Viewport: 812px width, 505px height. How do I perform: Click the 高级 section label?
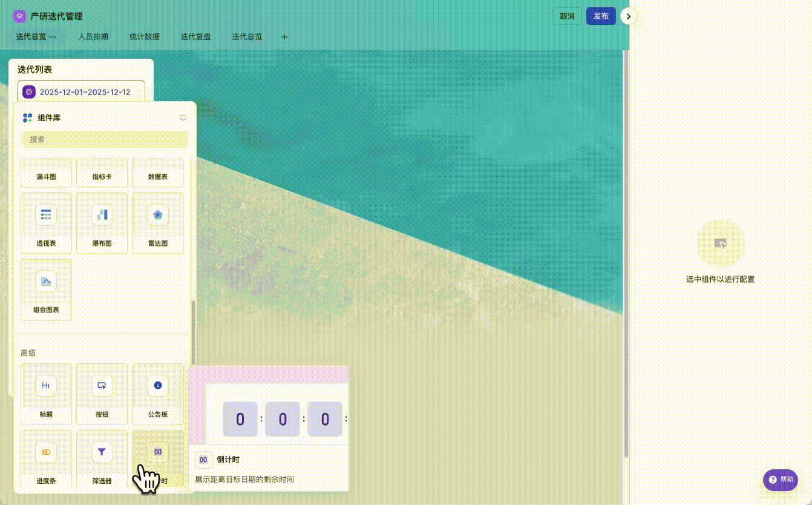(28, 353)
